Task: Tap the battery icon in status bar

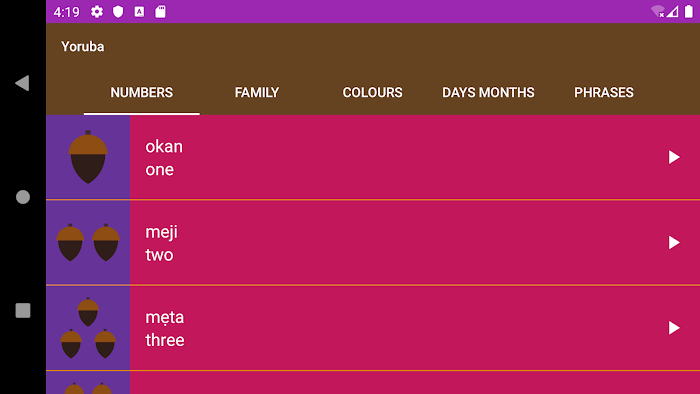Action: pos(689,11)
